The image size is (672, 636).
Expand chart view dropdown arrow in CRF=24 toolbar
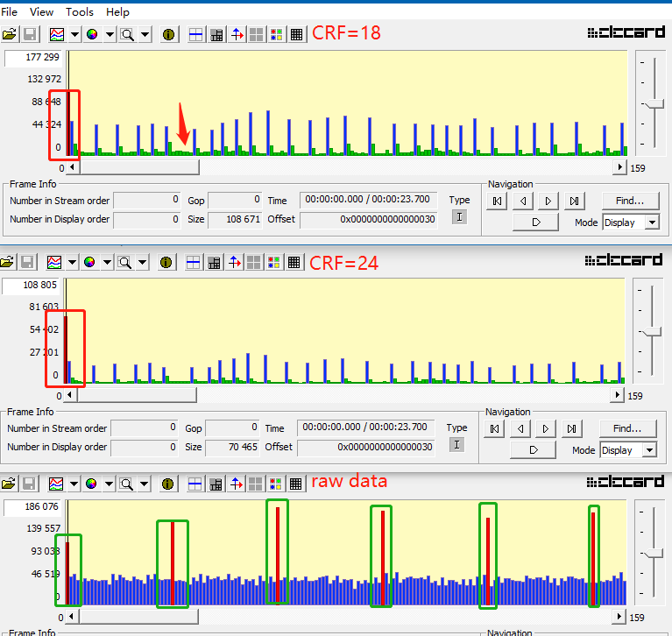[x=72, y=262]
